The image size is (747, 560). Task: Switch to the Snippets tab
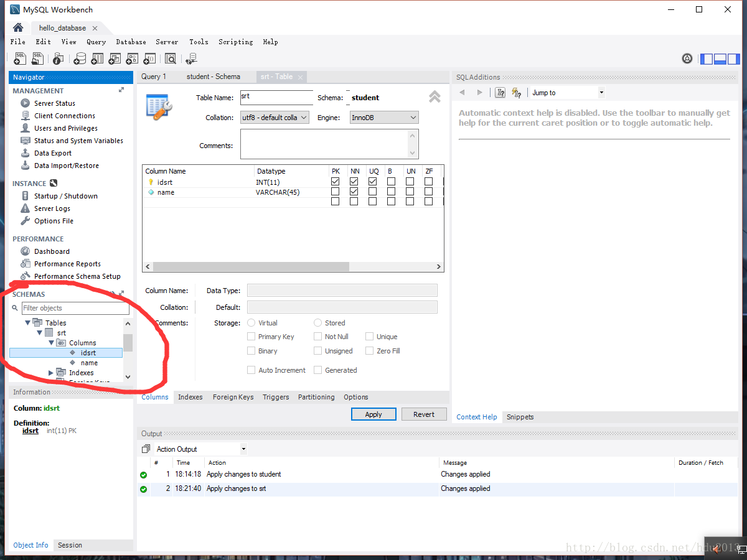coord(520,417)
